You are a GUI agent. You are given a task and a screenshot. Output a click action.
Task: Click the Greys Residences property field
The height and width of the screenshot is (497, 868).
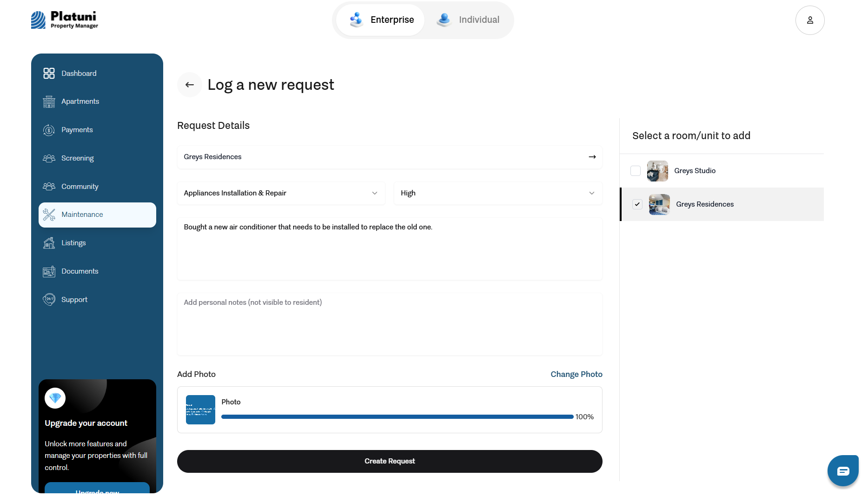tap(390, 157)
